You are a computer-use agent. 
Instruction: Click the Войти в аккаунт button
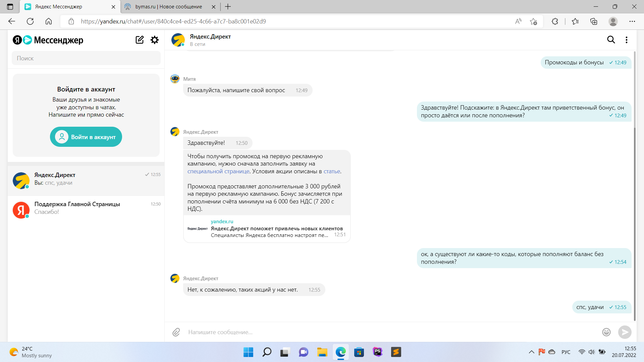tap(86, 137)
